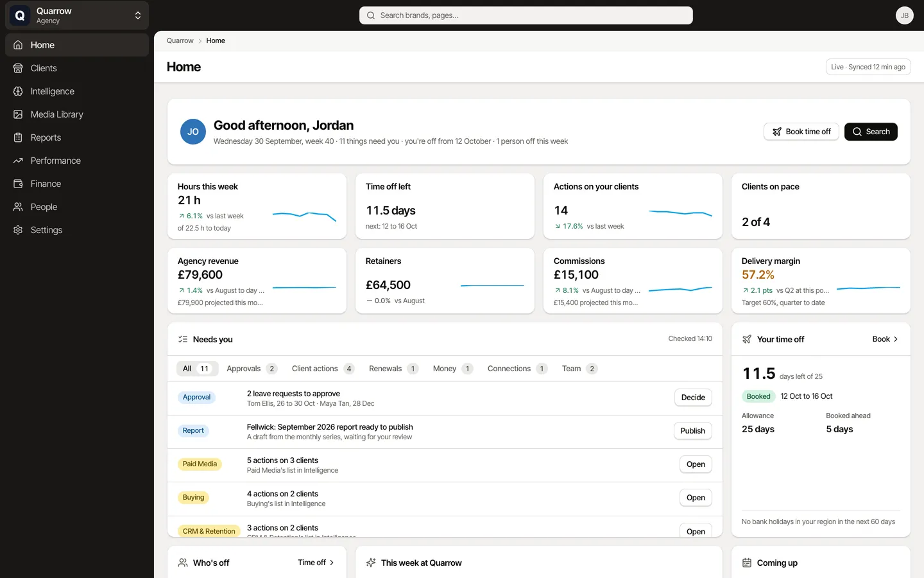Click the Quarrow breadcrumb link

(180, 40)
